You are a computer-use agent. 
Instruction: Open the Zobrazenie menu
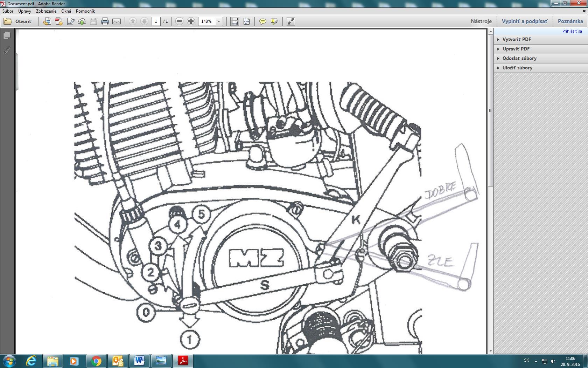coord(46,11)
